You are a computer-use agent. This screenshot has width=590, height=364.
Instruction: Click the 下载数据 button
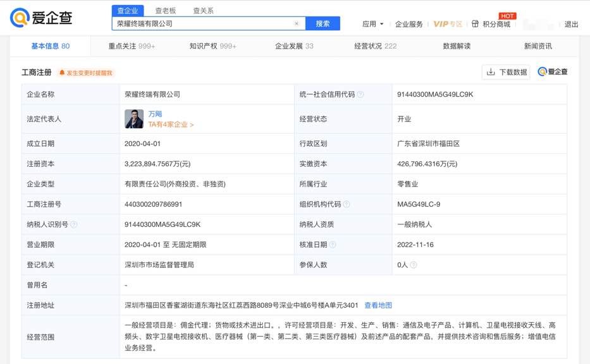coord(506,72)
